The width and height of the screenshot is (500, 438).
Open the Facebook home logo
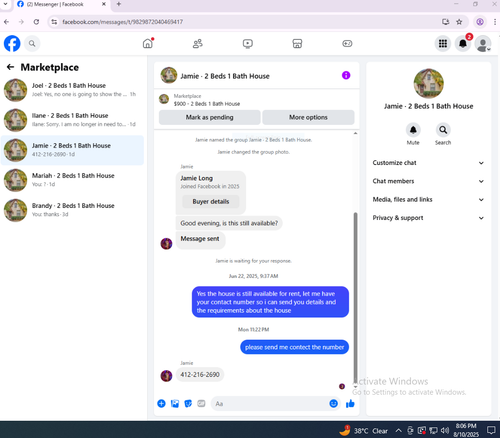click(x=12, y=44)
